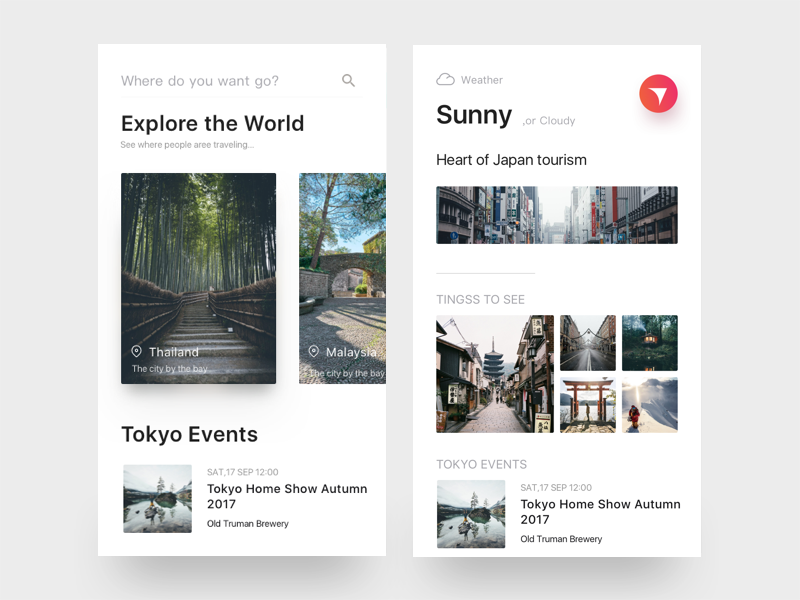
Task: Click the location pin beside Thailand
Action: pos(136,352)
